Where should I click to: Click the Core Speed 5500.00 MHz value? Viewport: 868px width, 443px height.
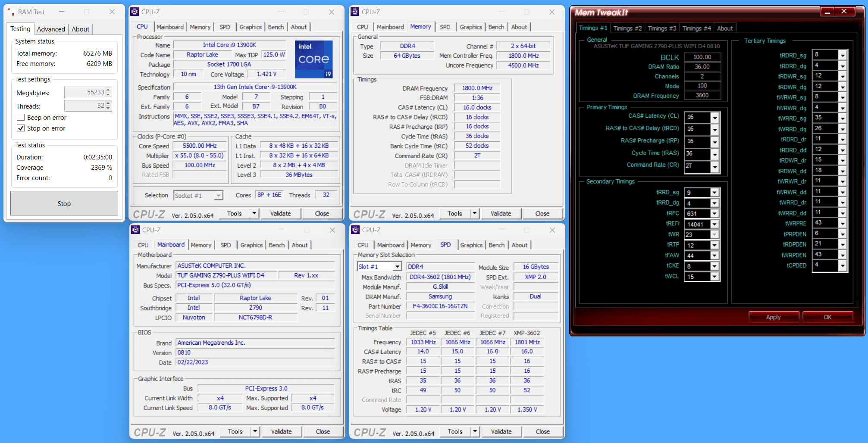tap(200, 146)
